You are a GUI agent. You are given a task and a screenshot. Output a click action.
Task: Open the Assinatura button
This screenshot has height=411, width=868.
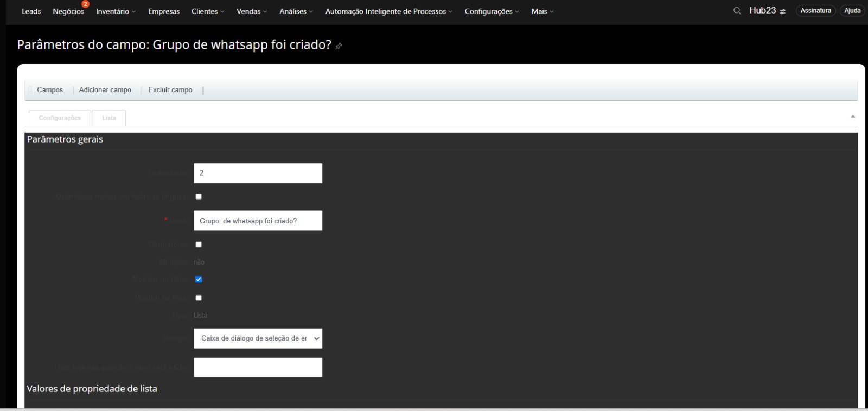815,11
